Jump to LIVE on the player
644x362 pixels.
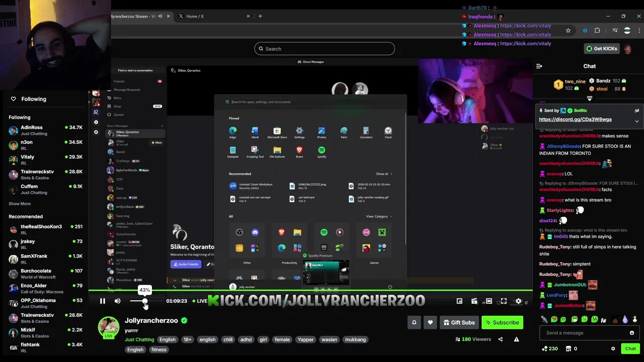(x=199, y=301)
